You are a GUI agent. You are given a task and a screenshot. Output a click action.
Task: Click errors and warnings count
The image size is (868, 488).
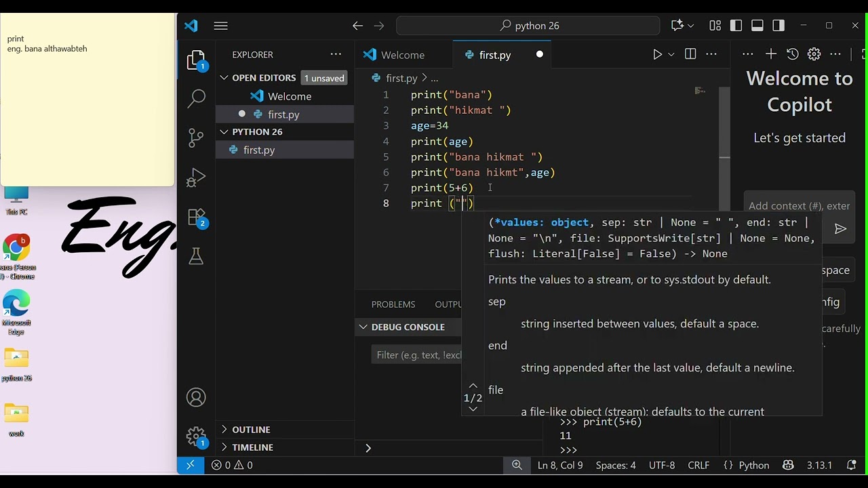tap(232, 465)
